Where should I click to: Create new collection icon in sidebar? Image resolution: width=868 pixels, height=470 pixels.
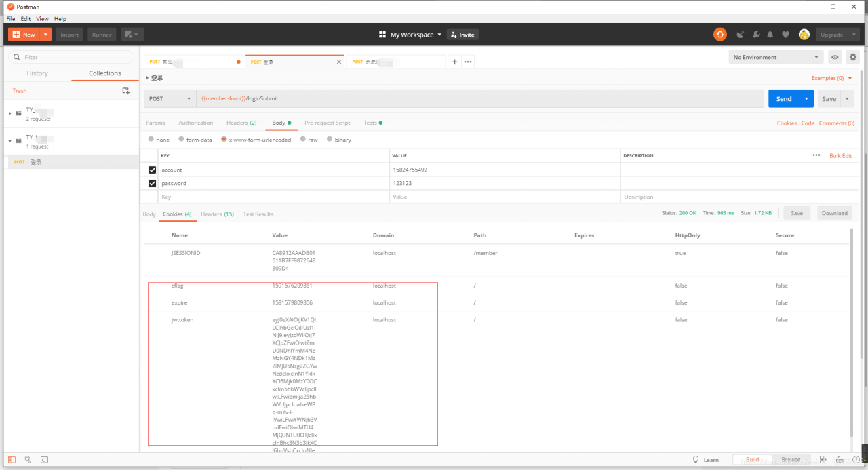[x=125, y=90]
